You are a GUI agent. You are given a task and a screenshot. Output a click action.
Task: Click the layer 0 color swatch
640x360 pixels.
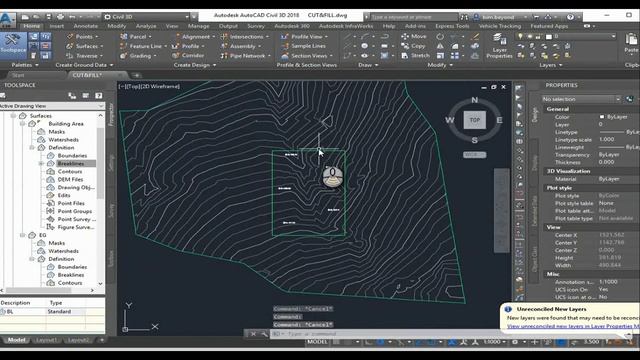[549, 36]
